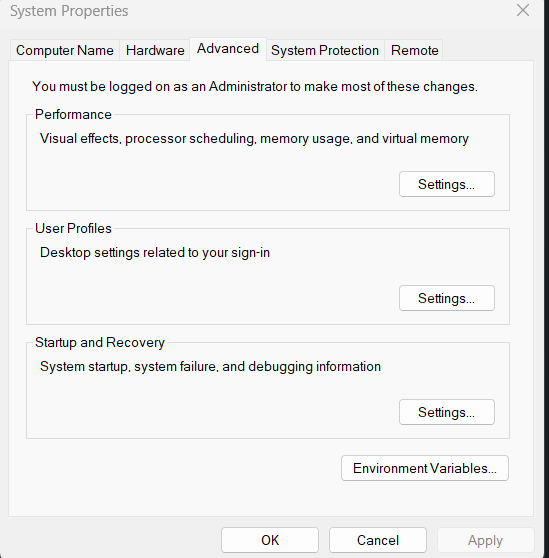Open the Hardware tab

[x=155, y=50]
